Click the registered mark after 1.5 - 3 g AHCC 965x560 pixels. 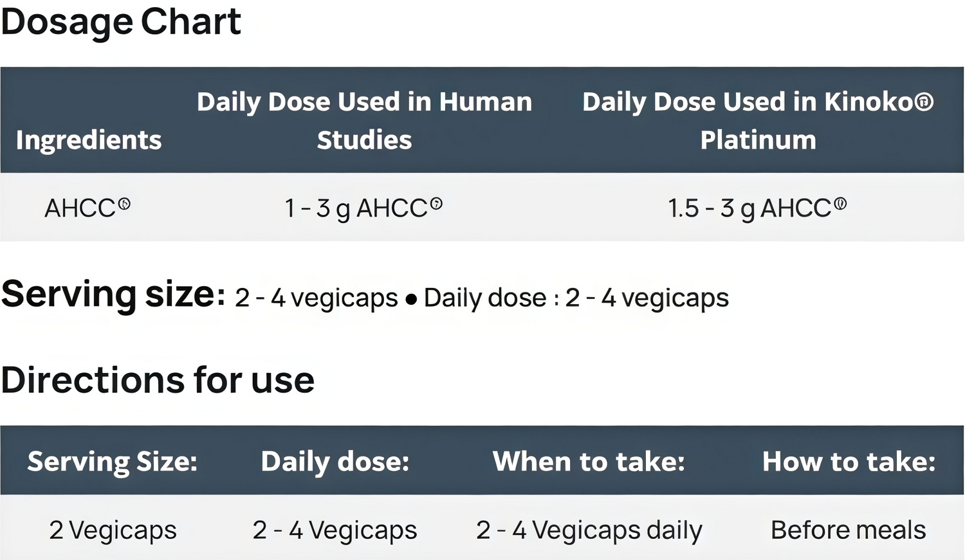point(840,204)
